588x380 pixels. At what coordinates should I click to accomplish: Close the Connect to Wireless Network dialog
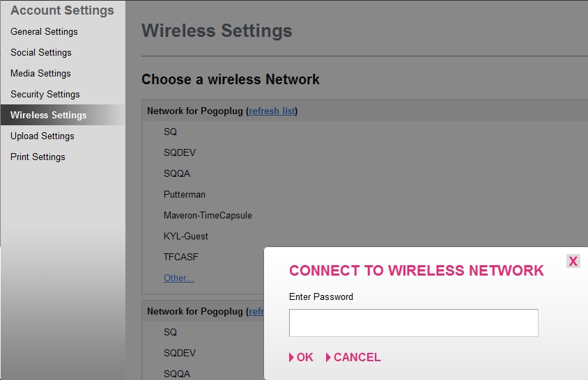pyautogui.click(x=573, y=261)
